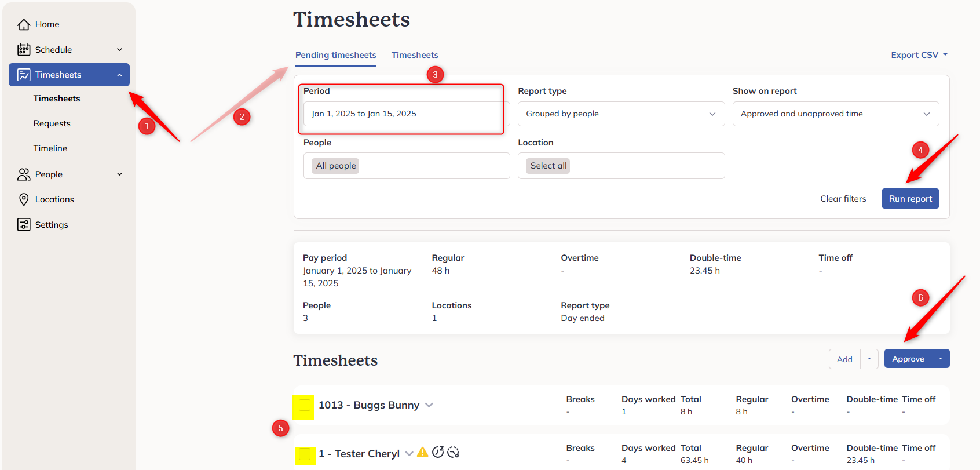Go to Home in the sidebar
The image size is (980, 470).
pyautogui.click(x=47, y=24)
